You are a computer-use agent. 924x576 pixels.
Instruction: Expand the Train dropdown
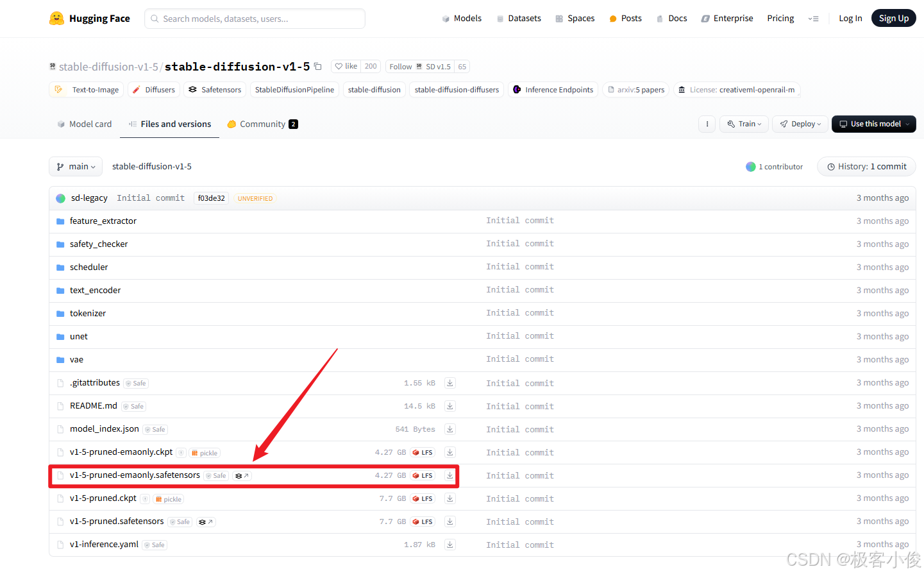click(744, 124)
